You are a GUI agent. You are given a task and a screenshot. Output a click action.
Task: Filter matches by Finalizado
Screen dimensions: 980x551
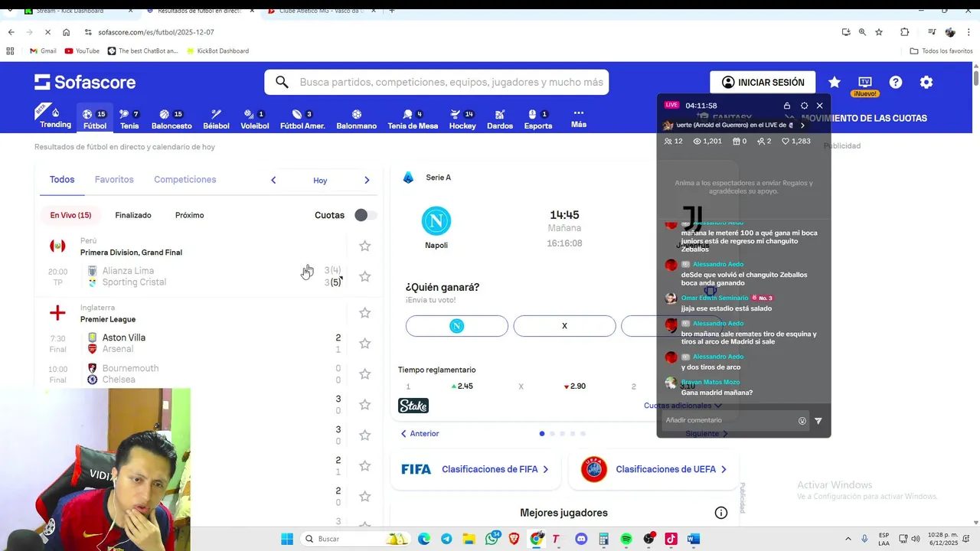click(x=133, y=215)
